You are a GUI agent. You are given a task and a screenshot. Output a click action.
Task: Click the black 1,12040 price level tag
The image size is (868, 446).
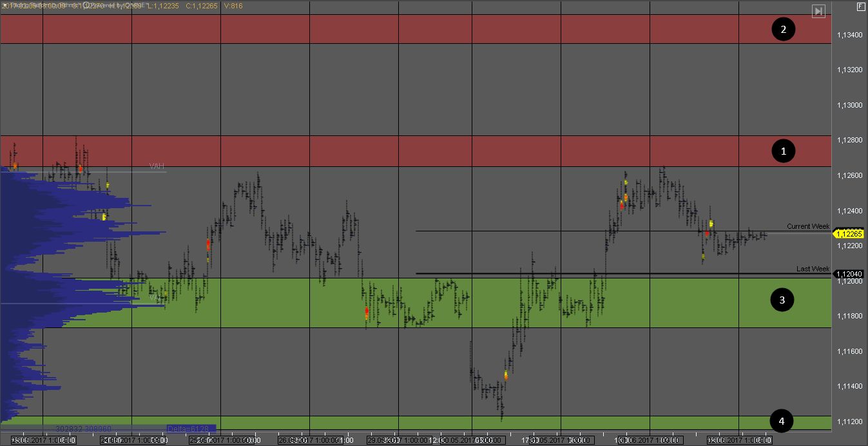tap(849, 274)
